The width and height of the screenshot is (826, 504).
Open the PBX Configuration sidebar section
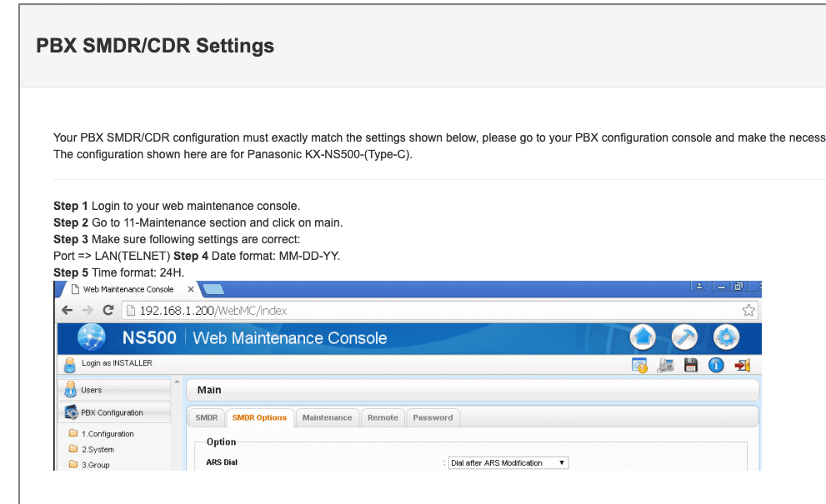pos(114,412)
